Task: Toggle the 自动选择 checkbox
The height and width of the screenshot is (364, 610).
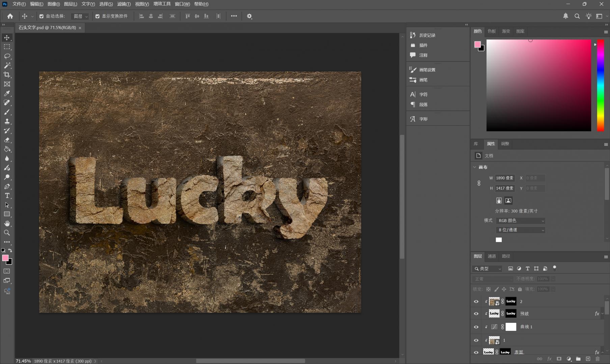Action: tap(41, 16)
